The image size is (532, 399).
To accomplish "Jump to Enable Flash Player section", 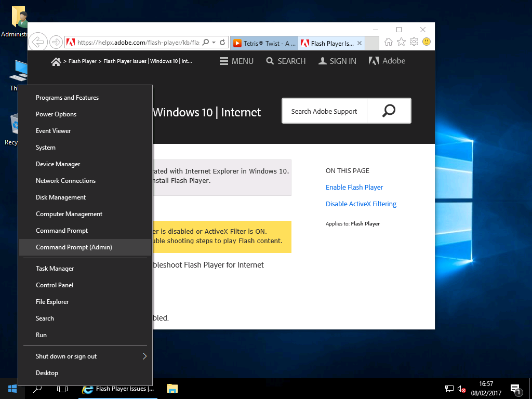I will tap(354, 187).
